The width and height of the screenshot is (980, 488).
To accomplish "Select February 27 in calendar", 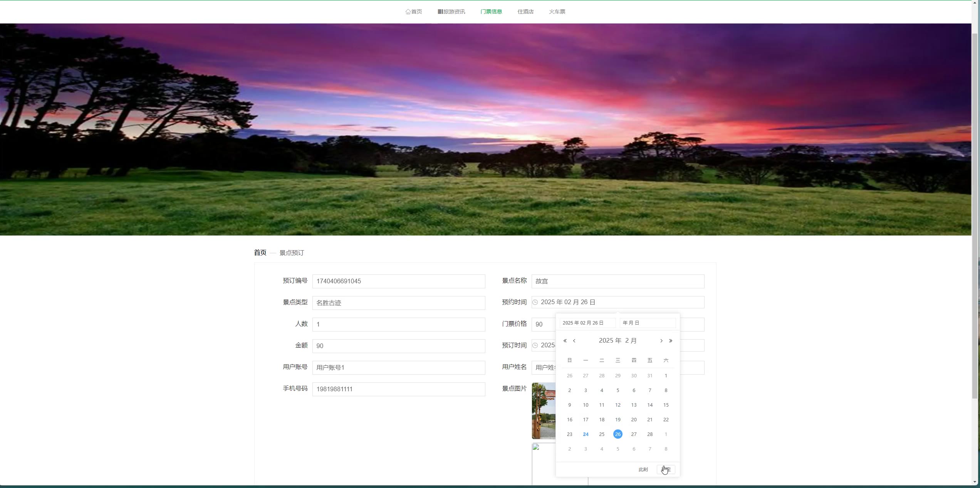I will coord(634,434).
